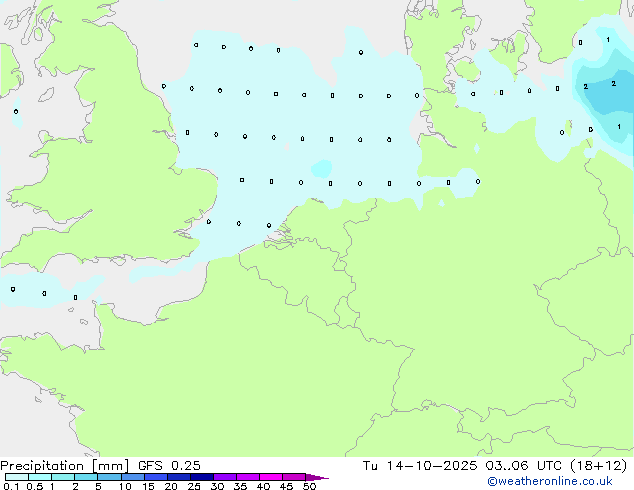Pick the 10–15 mm legend color swatch
Image resolution: width=634 pixels, height=490 pixels.
(132, 477)
